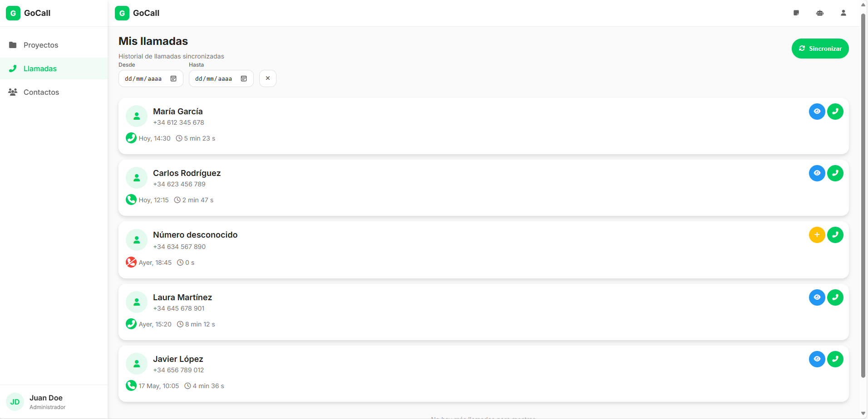Image resolution: width=868 pixels, height=419 pixels.
Task: Click the page vertical scrollbar
Action: pos(863,195)
